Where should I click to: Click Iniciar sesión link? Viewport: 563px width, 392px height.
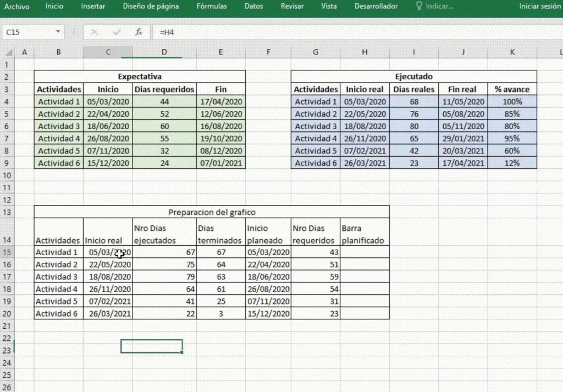tap(540, 6)
